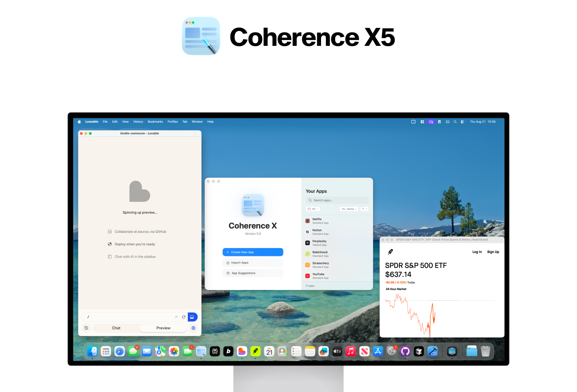Open Robinhood from the Dock

pos(256,352)
